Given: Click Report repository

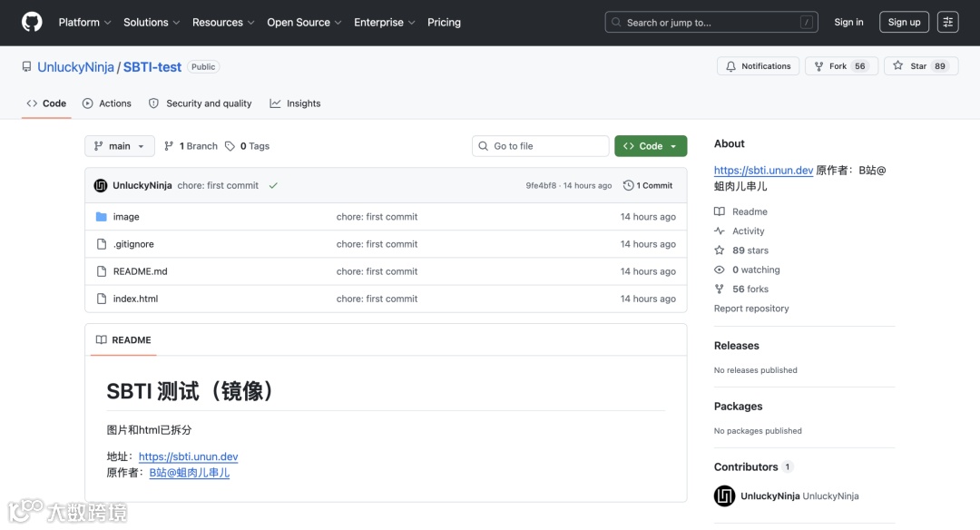Looking at the screenshot, I should point(751,309).
